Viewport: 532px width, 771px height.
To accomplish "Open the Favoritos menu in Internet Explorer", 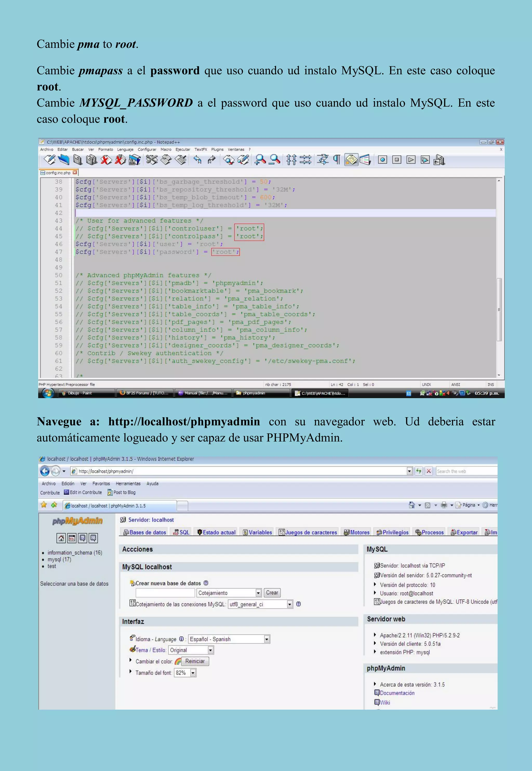I will tap(101, 483).
